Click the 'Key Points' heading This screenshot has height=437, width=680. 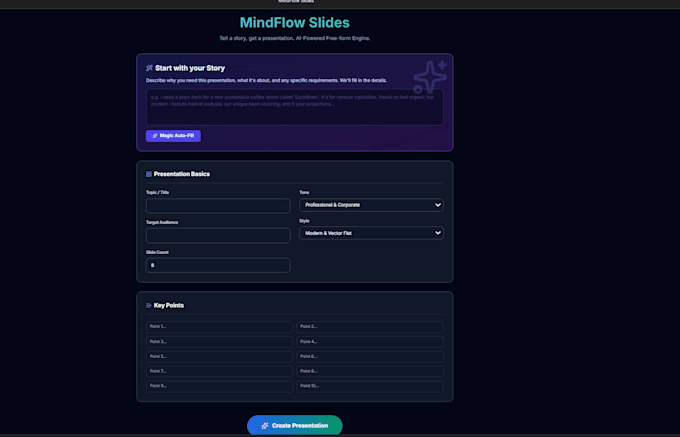pyautogui.click(x=169, y=306)
